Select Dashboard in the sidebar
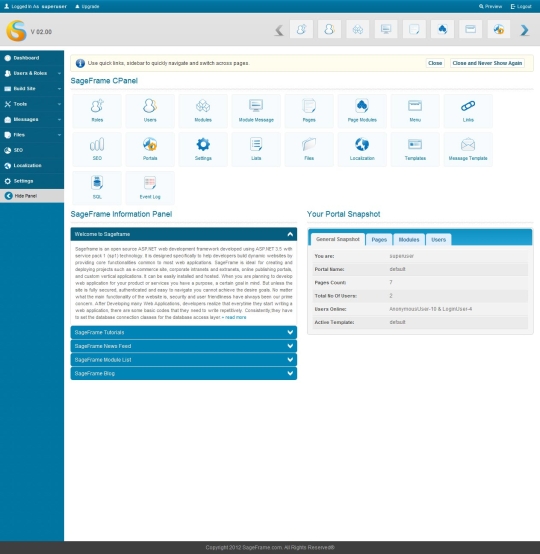Image resolution: width=540 pixels, height=554 pixels. pos(32,58)
